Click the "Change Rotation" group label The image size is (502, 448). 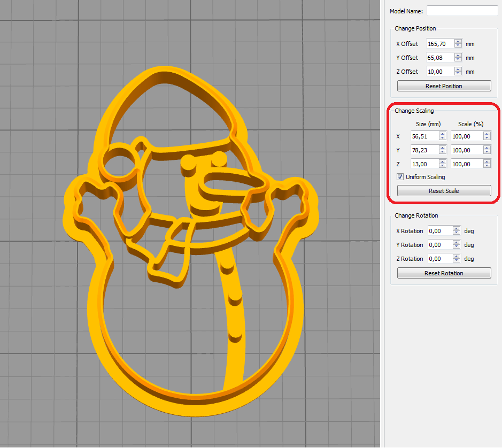416,215
